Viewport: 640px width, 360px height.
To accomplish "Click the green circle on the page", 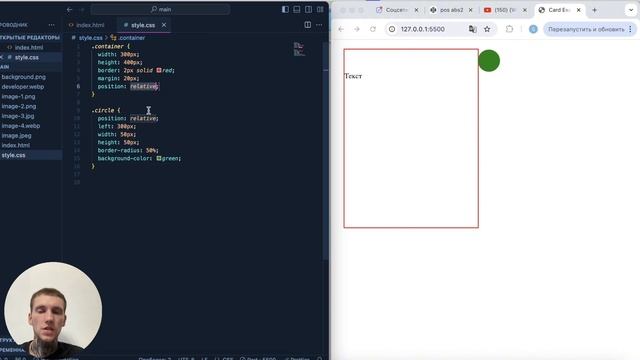I will coord(489,60).
